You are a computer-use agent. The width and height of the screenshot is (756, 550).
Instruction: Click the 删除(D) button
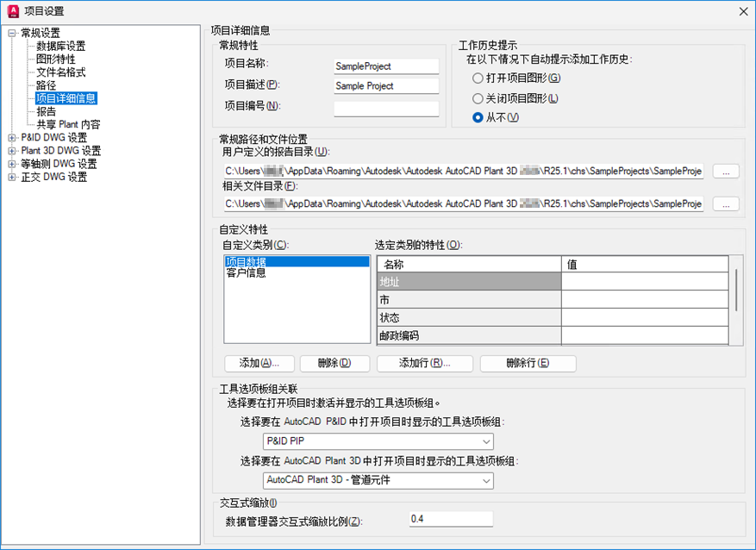click(334, 364)
